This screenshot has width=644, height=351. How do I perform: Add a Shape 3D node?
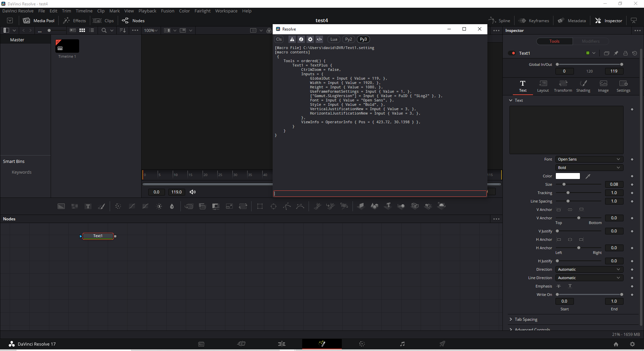(x=374, y=206)
